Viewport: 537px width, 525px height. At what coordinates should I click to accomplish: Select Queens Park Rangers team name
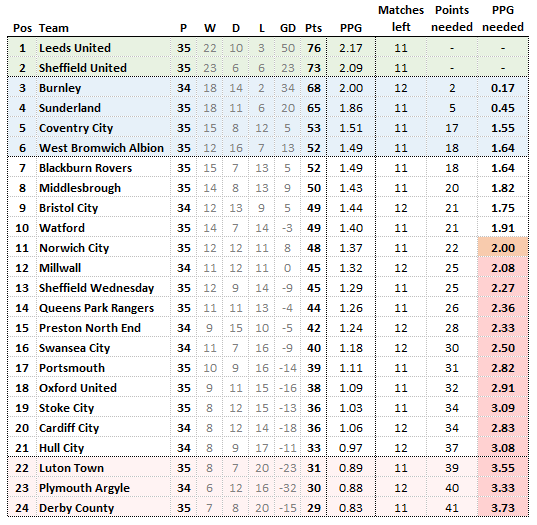(x=96, y=308)
